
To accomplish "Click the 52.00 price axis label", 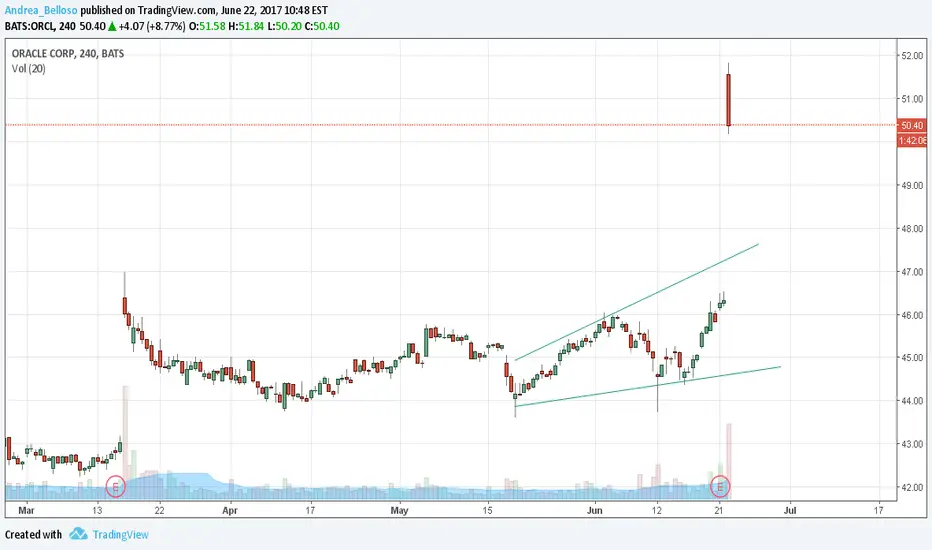I will [912, 56].
